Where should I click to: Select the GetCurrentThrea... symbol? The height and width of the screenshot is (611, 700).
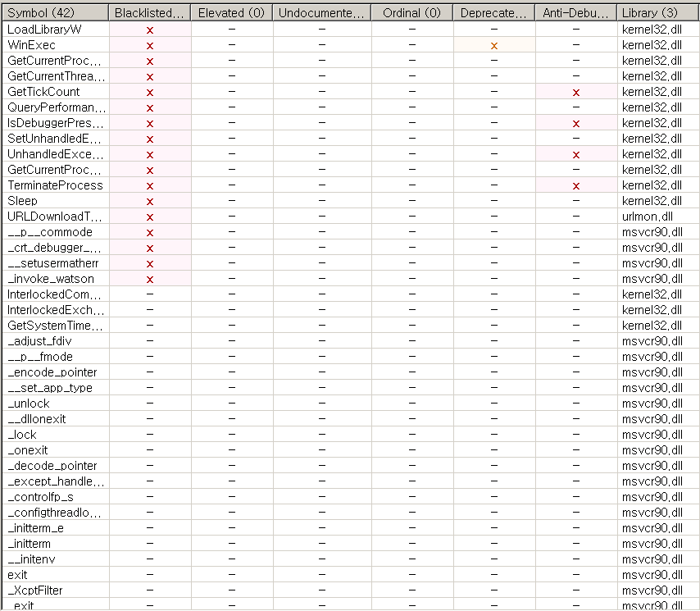(x=57, y=76)
